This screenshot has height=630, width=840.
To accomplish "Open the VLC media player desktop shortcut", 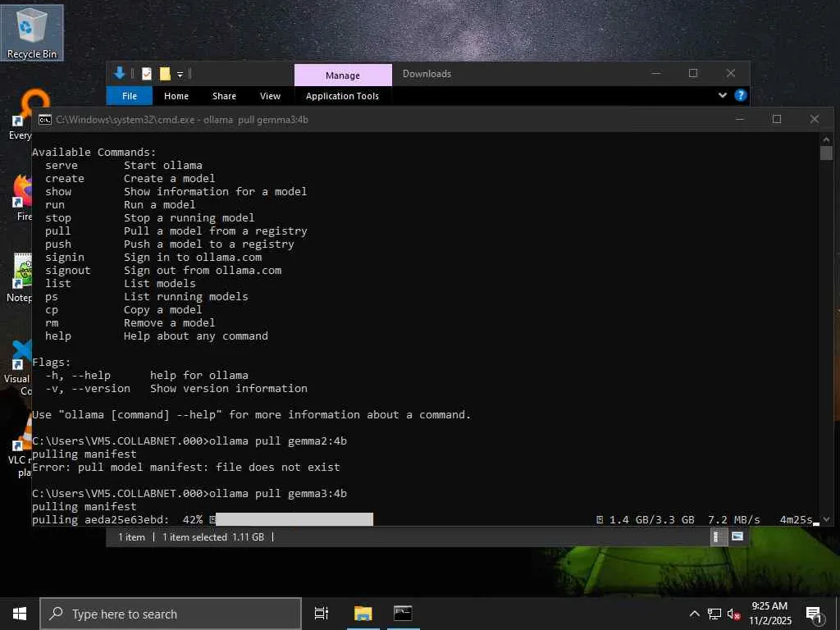I will coord(20,447).
